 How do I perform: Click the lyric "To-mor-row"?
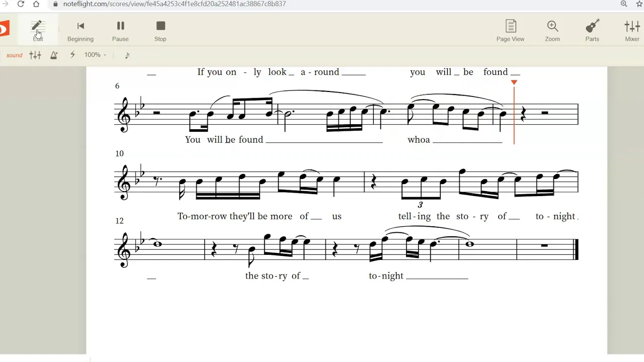click(x=202, y=216)
